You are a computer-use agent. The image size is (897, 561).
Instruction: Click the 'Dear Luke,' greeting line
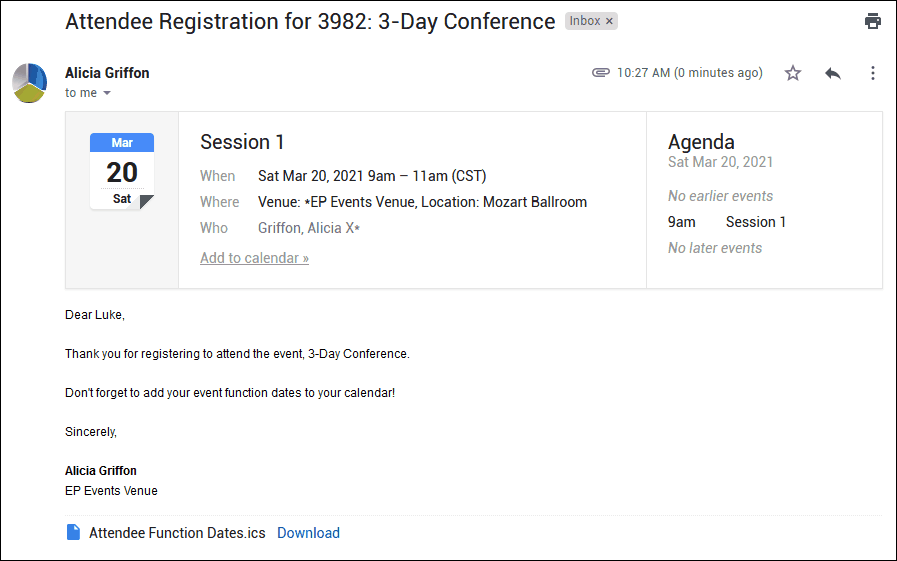click(x=94, y=315)
